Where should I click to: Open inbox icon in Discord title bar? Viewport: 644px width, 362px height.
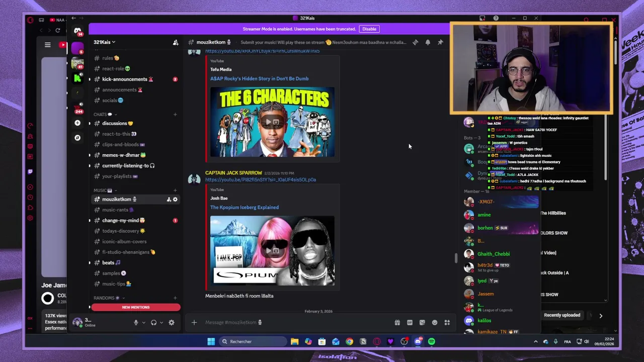tap(482, 18)
